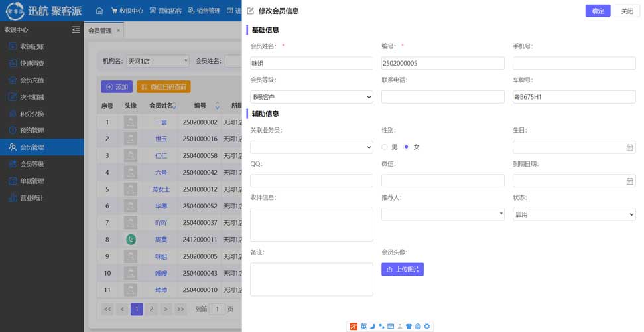This screenshot has height=332, width=644.
Task: Open member link 世玉
Action: [161, 139]
